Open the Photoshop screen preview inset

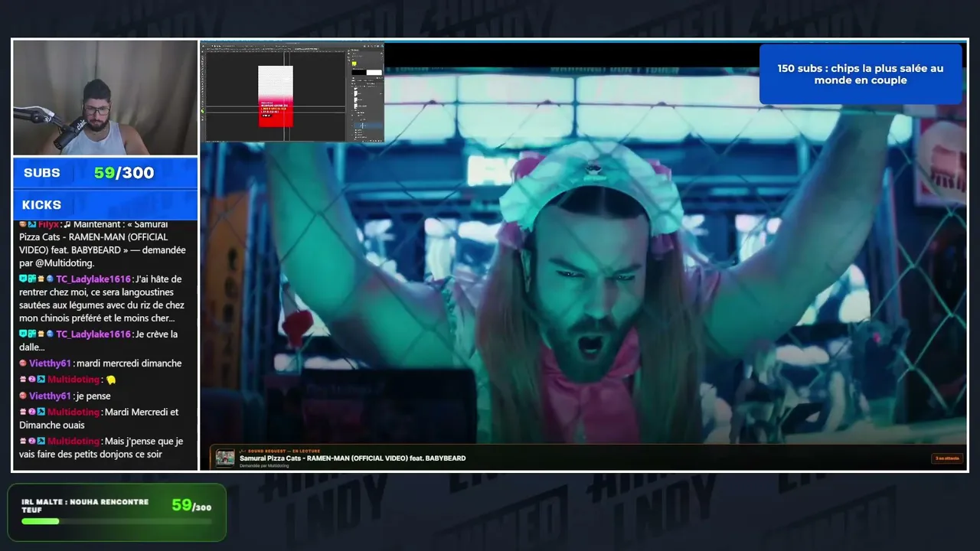pos(292,93)
